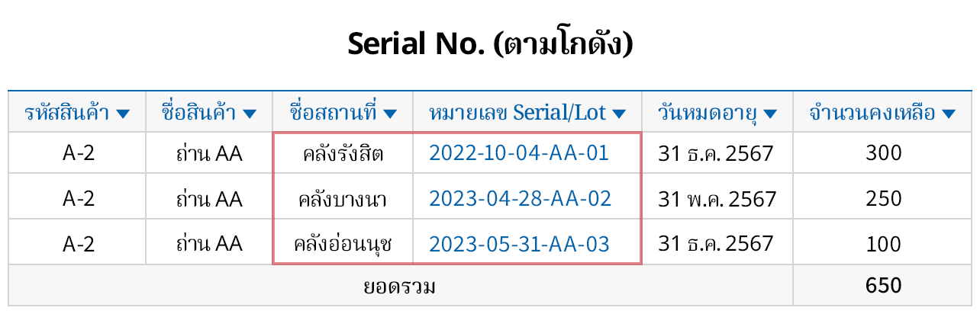Viewport: 980px width, 314px height.
Task: Select the remaining quantity 100 cell
Action: [884, 245]
